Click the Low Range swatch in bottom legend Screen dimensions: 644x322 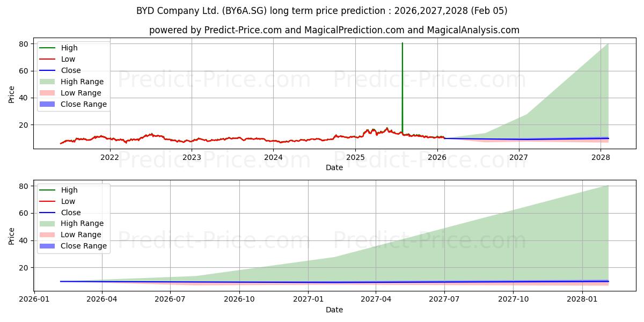coord(47,235)
